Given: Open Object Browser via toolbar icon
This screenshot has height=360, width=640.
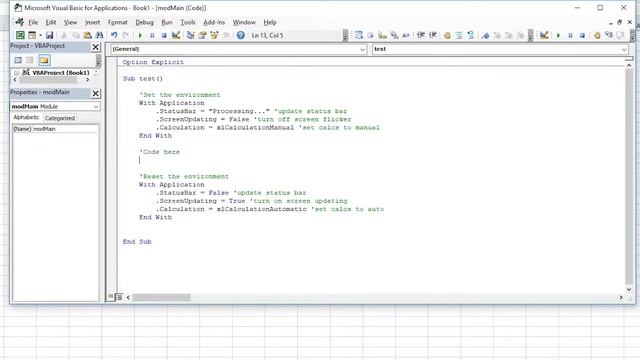Looking at the screenshot, I should click(214, 35).
